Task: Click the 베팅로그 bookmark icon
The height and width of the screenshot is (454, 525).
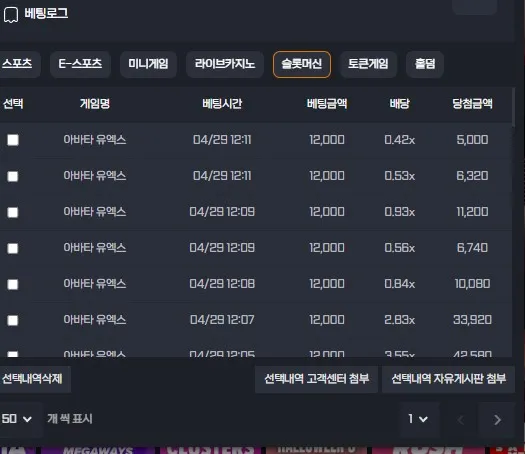Action: 11,15
